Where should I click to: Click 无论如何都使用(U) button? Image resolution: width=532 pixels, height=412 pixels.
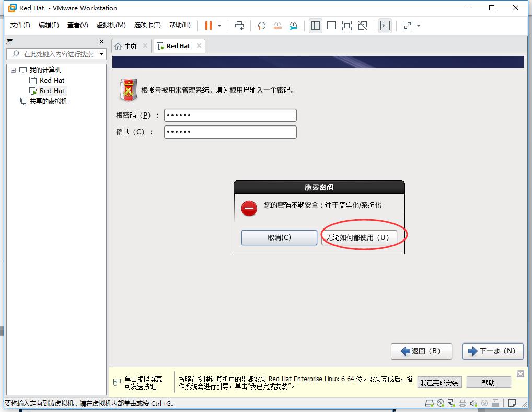click(x=359, y=237)
